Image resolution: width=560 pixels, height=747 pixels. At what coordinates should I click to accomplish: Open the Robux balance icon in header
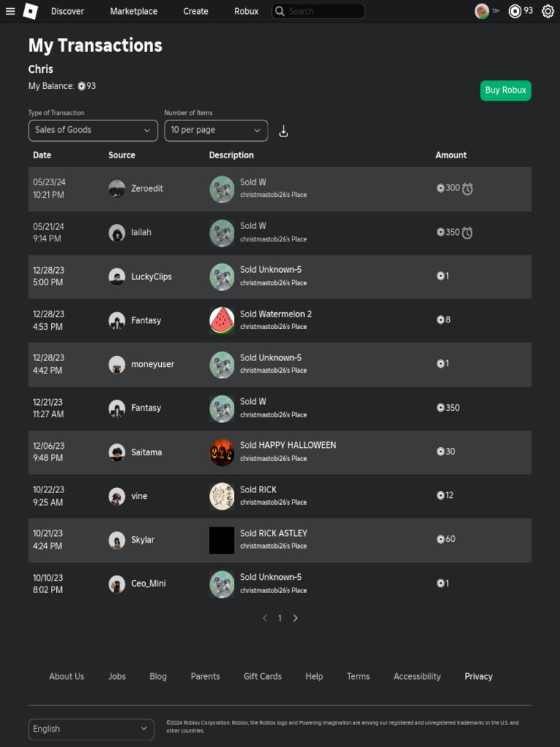(515, 11)
